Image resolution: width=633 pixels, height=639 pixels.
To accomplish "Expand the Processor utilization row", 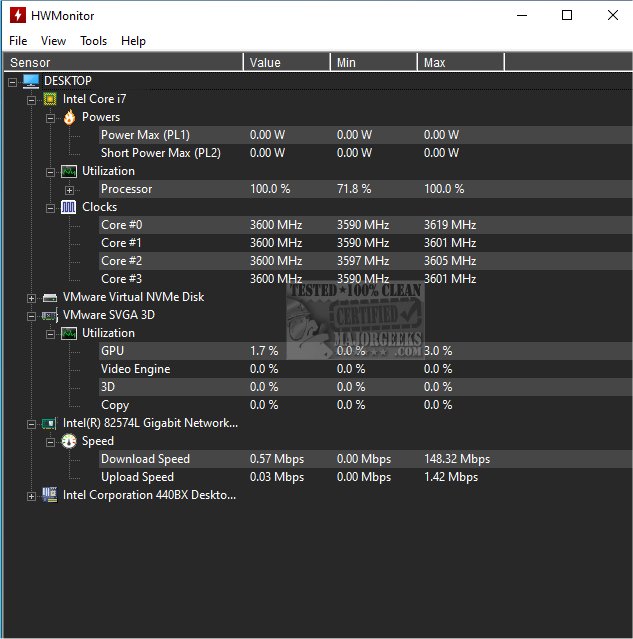I will pyautogui.click(x=69, y=190).
